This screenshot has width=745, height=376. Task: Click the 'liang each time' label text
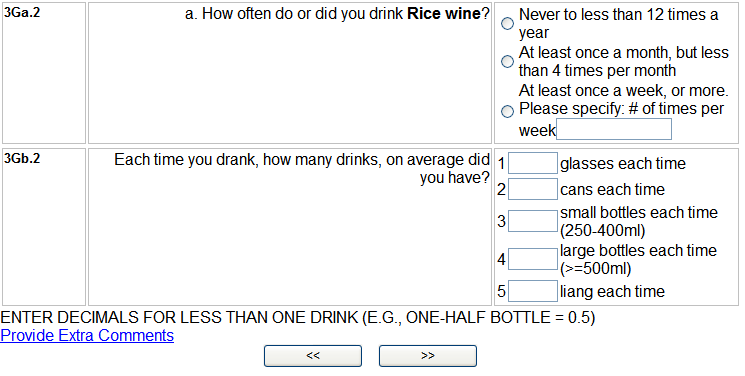tap(612, 291)
